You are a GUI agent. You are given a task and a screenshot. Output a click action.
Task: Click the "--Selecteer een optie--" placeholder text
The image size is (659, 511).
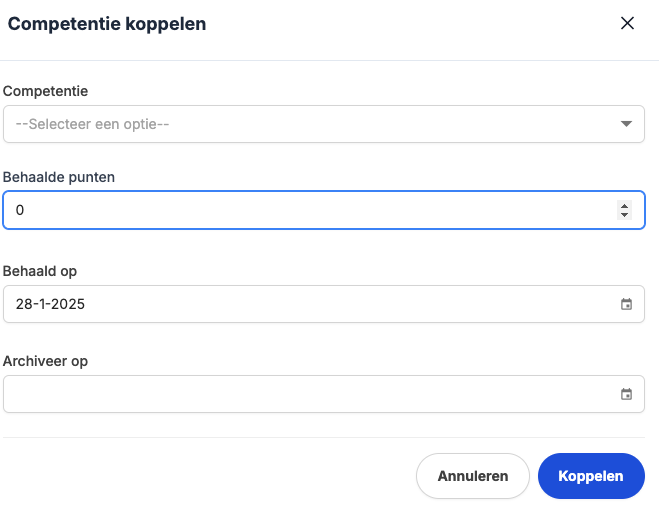[92, 124]
